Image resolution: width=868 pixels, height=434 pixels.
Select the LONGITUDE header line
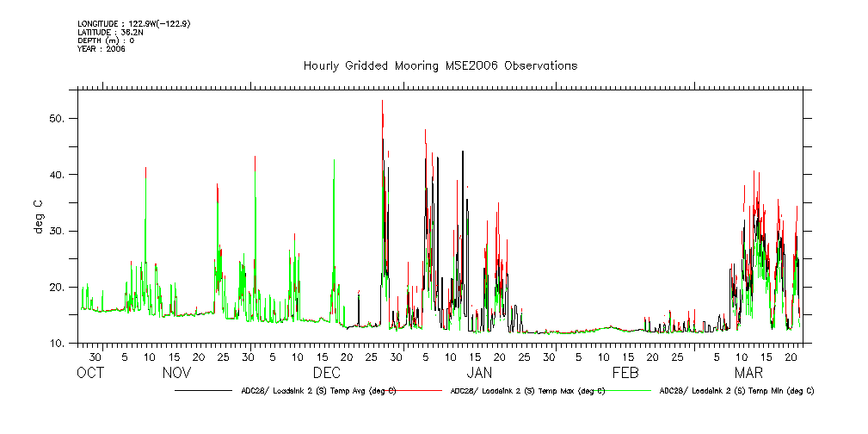[x=133, y=23]
